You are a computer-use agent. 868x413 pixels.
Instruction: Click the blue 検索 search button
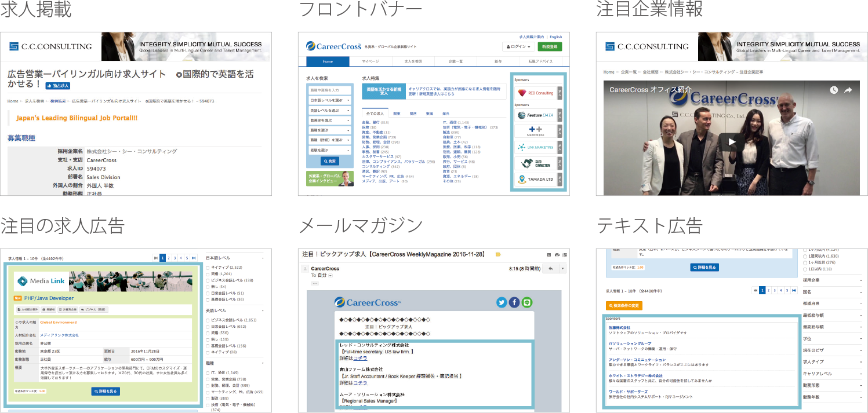tap(329, 161)
